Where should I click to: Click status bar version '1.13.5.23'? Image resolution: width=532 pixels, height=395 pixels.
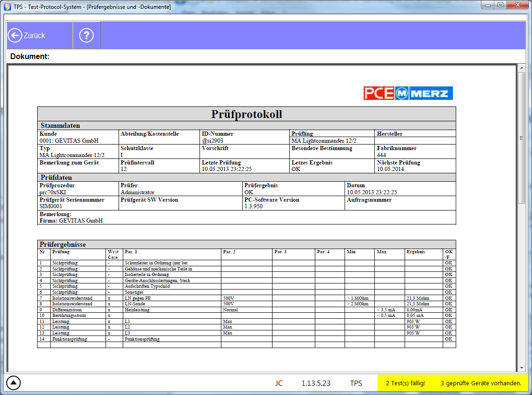(x=316, y=383)
